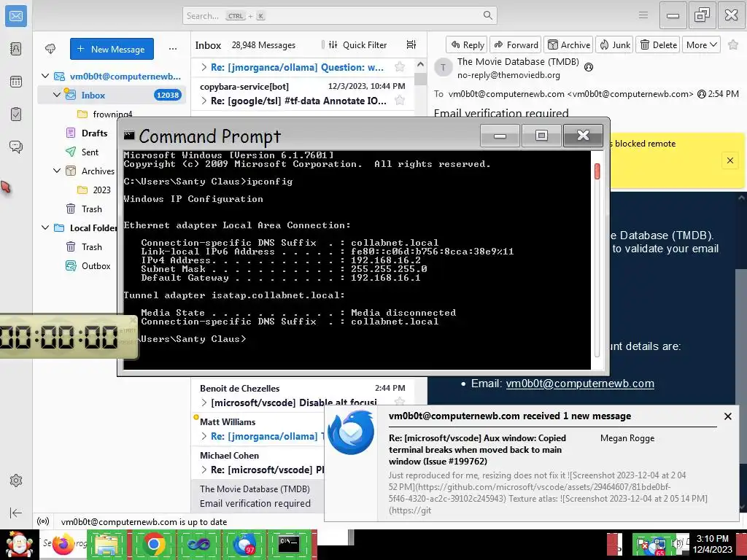Open the Mail space icon
Screen dimensions: 747x560
click(x=16, y=16)
